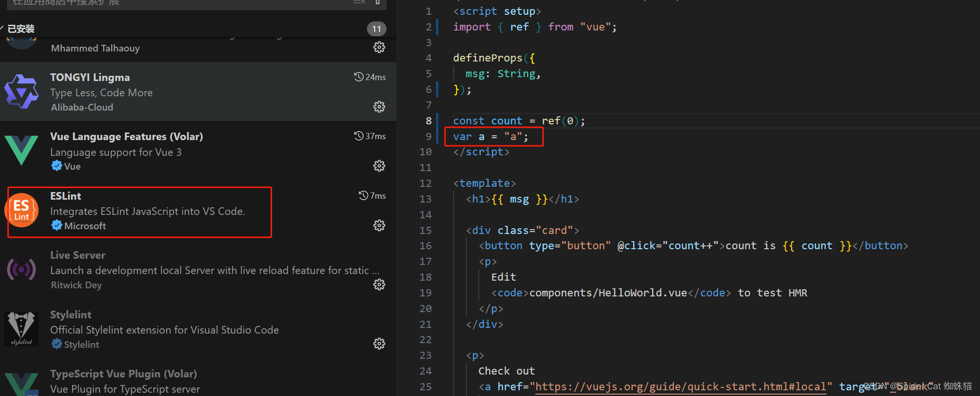Open settings gear for Vue Language Features

pos(379,166)
